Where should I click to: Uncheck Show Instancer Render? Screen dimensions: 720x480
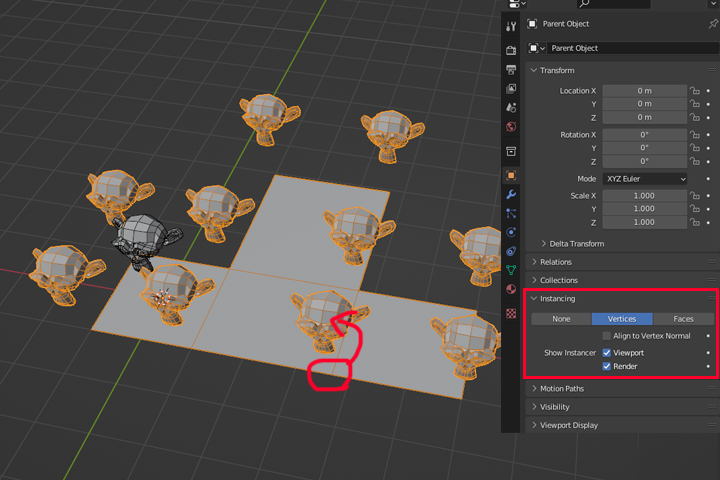[x=607, y=366]
